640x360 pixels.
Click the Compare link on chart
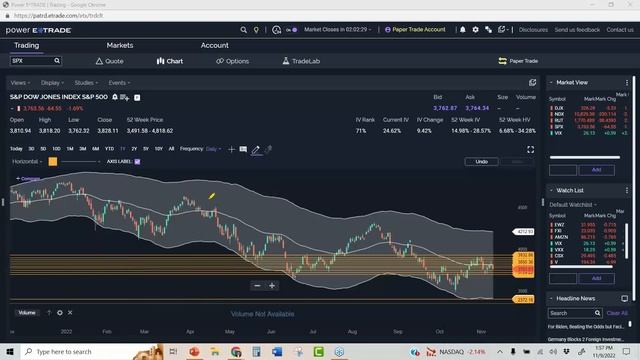point(28,179)
